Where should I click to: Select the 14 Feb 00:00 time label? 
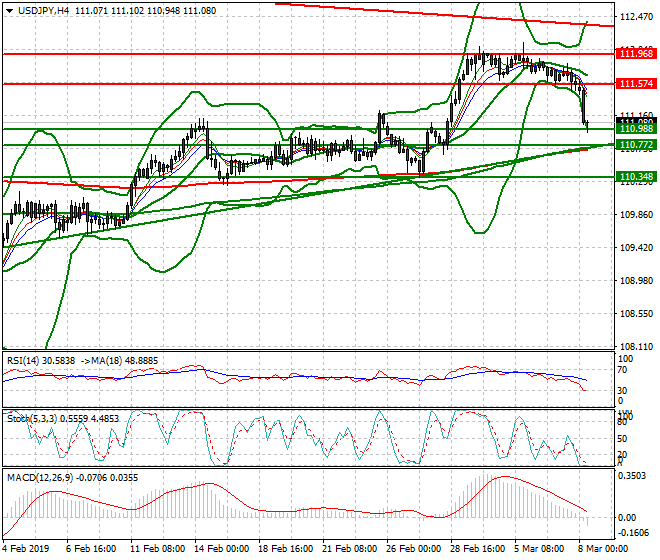[x=221, y=549]
